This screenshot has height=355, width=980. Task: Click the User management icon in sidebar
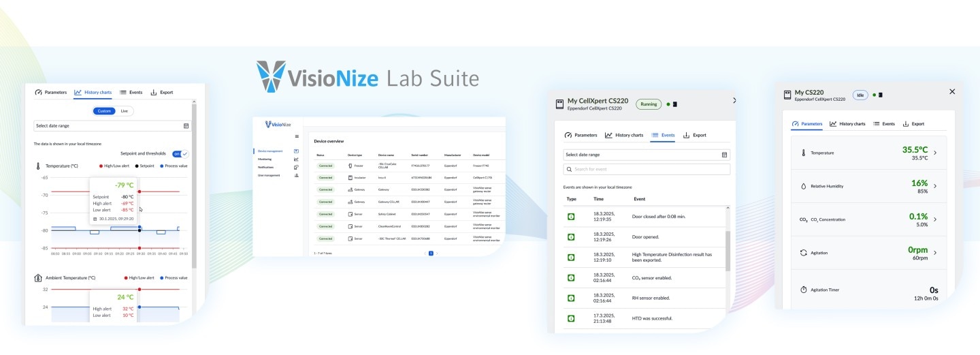pos(296,175)
